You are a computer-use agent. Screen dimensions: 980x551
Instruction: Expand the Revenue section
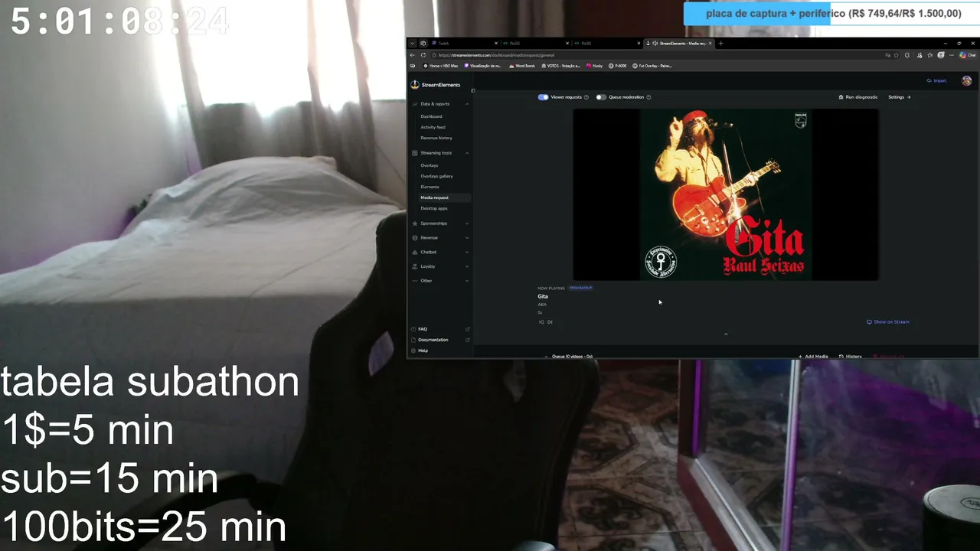467,238
